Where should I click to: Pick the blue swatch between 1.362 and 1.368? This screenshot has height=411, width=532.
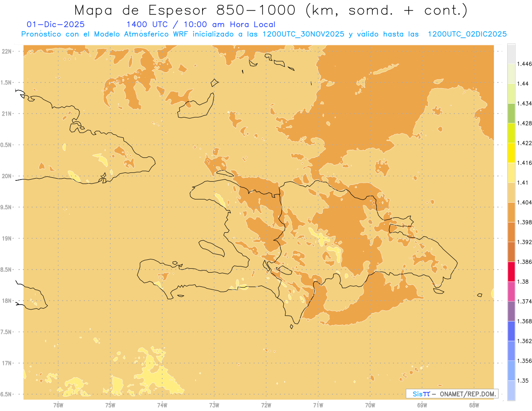tap(511, 331)
